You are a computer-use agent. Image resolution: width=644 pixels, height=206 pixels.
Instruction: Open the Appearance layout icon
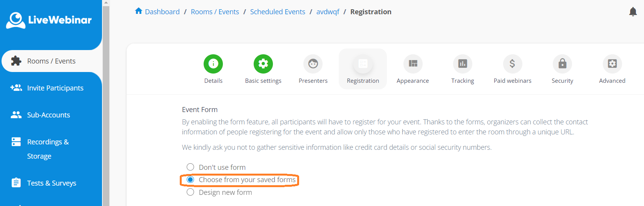413,64
